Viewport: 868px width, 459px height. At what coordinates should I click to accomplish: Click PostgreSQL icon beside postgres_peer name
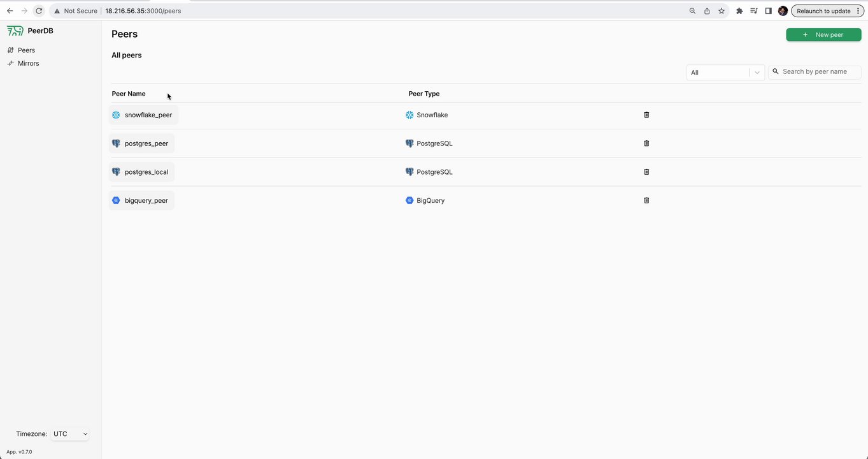click(116, 143)
